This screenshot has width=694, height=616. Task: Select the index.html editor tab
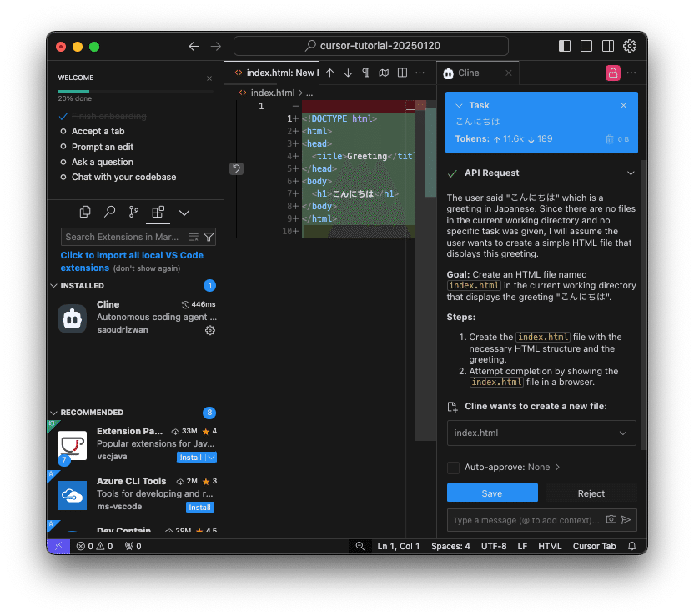275,73
